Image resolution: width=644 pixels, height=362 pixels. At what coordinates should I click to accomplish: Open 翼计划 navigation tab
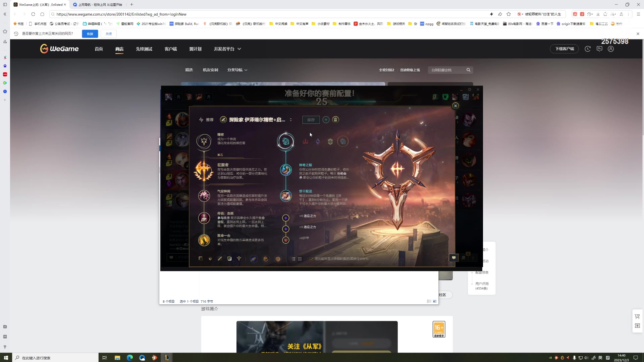click(195, 49)
